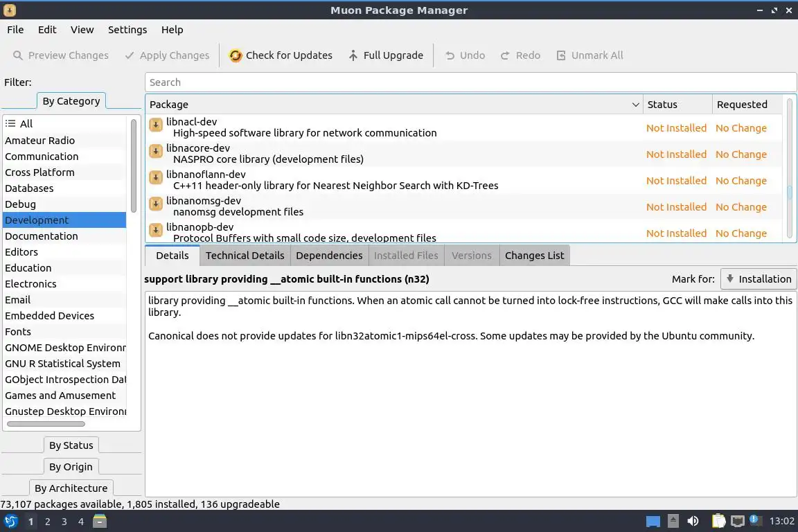798x532 pixels.
Task: Click the Check for Updates refresh icon
Action: [235, 55]
